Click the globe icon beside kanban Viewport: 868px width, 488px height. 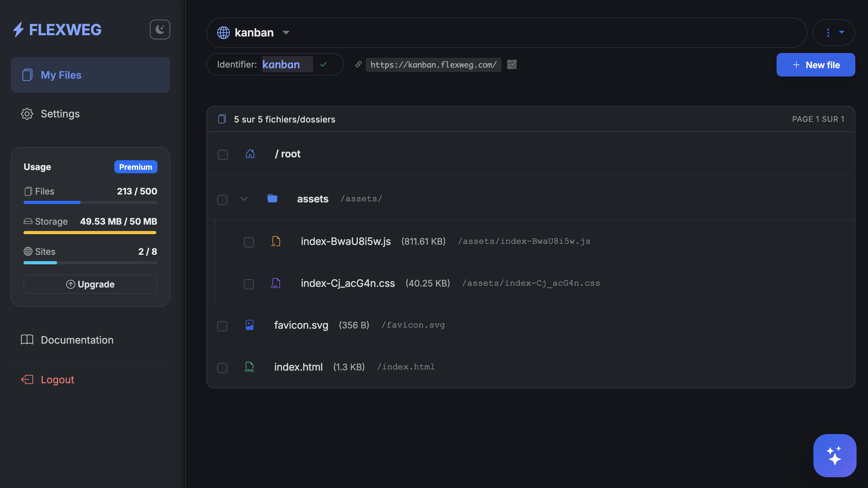pyautogui.click(x=223, y=33)
